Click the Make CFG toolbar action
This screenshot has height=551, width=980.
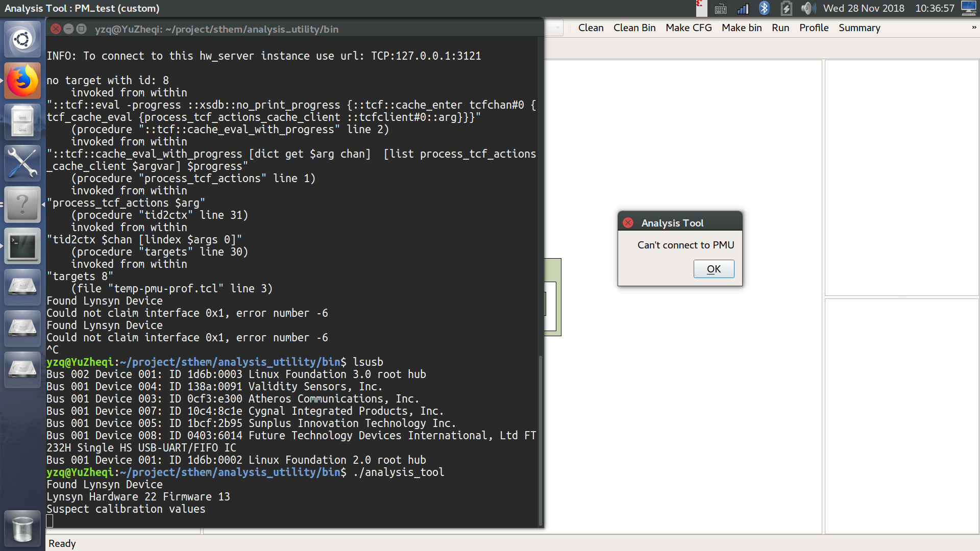688,28
